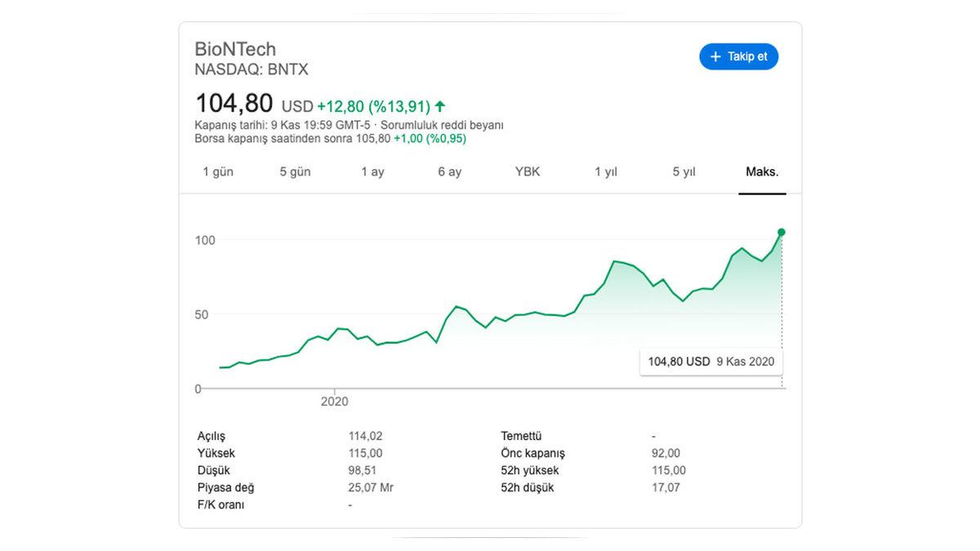The width and height of the screenshot is (980, 551).
Task: Switch to the 5 yıl range
Action: coord(684,172)
